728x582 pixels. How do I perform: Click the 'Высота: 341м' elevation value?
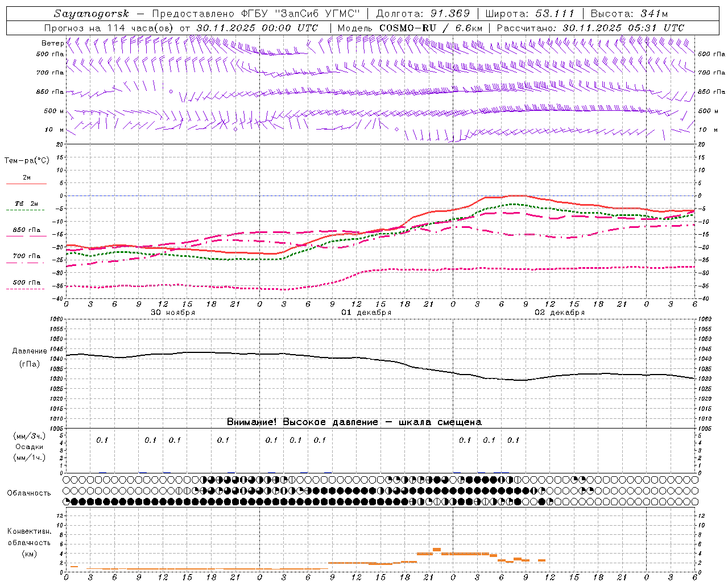tap(630, 14)
